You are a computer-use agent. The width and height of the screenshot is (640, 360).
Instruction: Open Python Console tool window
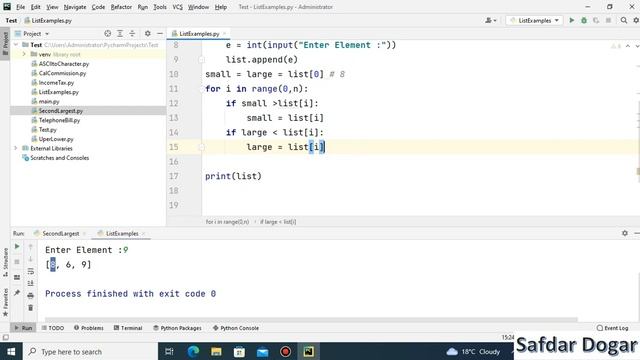tap(236, 328)
